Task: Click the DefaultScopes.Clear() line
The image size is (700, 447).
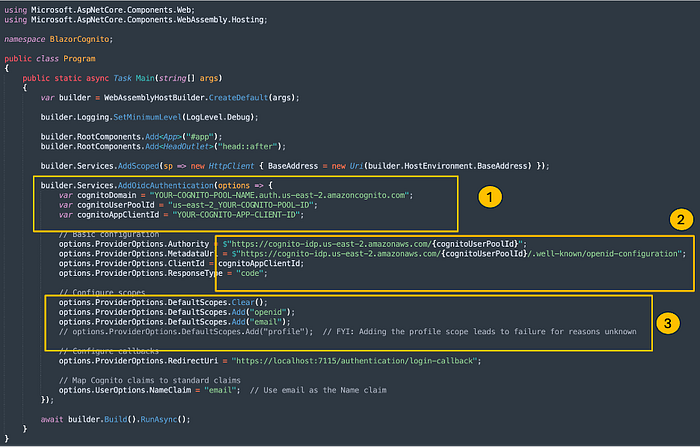Action: (x=163, y=302)
